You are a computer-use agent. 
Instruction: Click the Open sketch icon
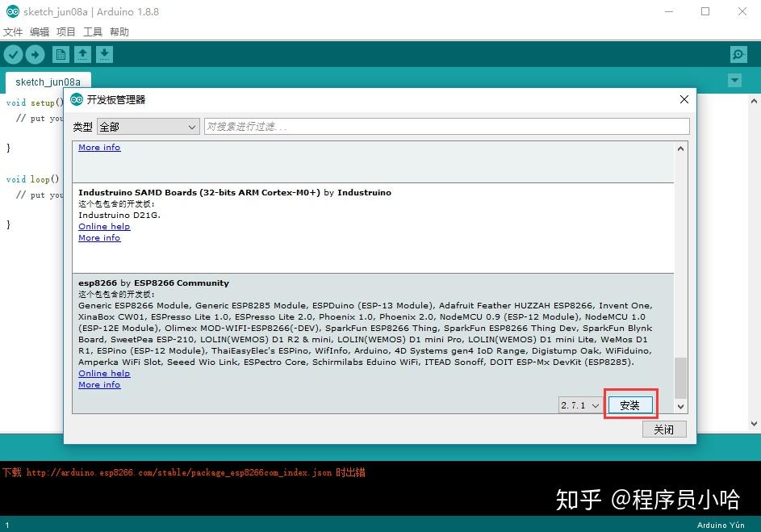82,54
